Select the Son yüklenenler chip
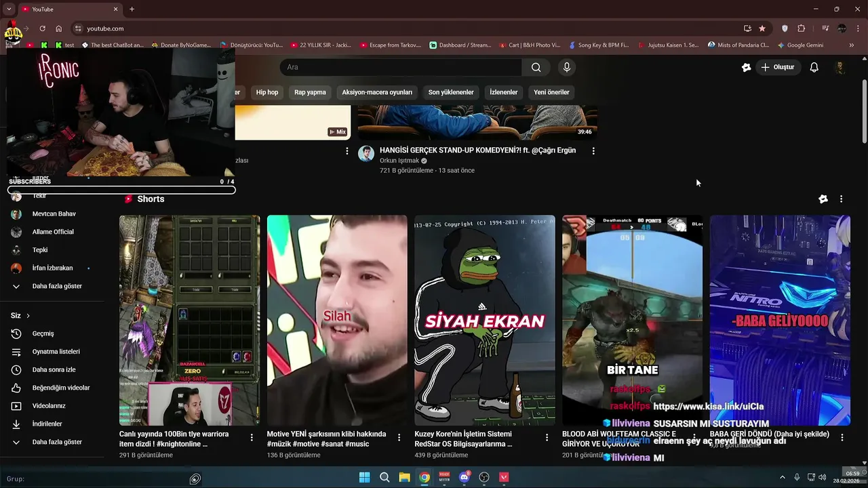 click(x=451, y=92)
